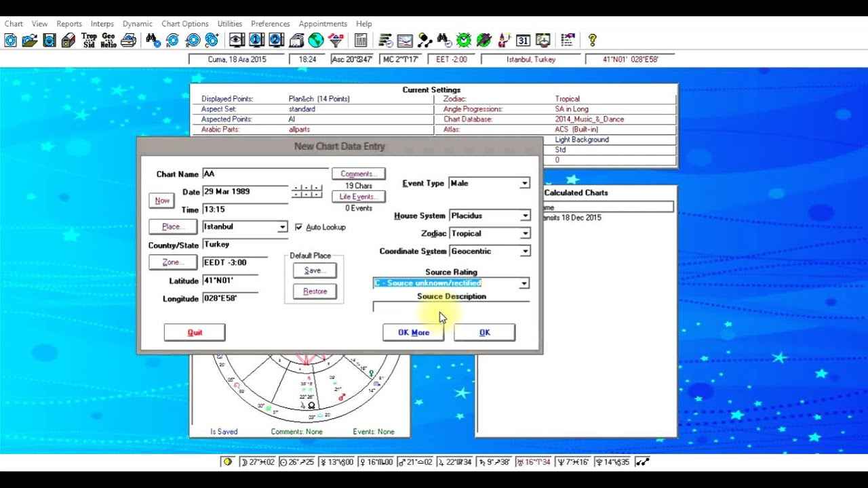The image size is (868, 488).
Task: Expand the Event Type dropdown
Action: [524, 184]
